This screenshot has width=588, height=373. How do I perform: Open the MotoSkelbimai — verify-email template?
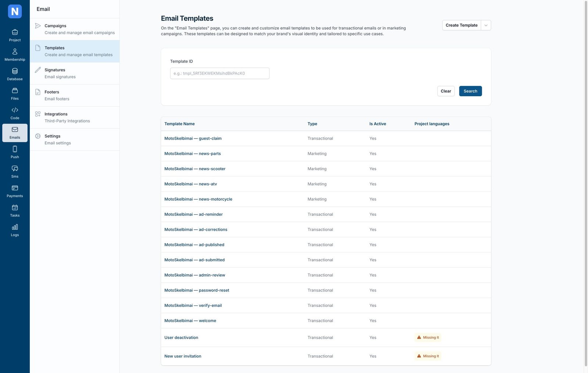193,305
